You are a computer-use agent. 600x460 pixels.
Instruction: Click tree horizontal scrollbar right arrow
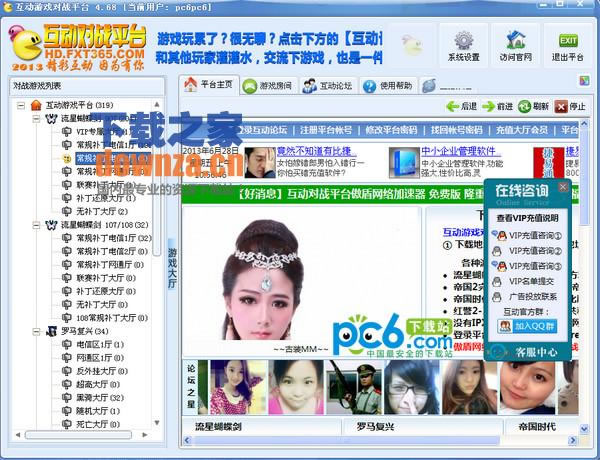(144, 435)
